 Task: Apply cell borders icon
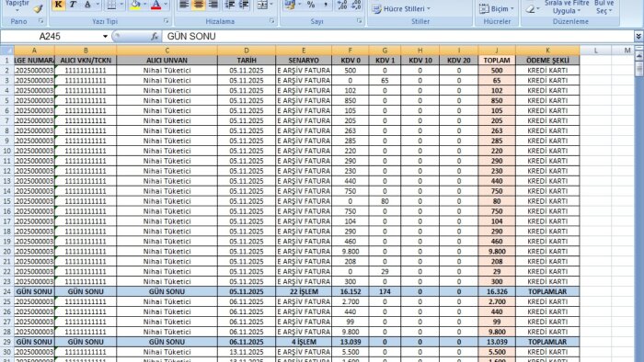tap(111, 5)
